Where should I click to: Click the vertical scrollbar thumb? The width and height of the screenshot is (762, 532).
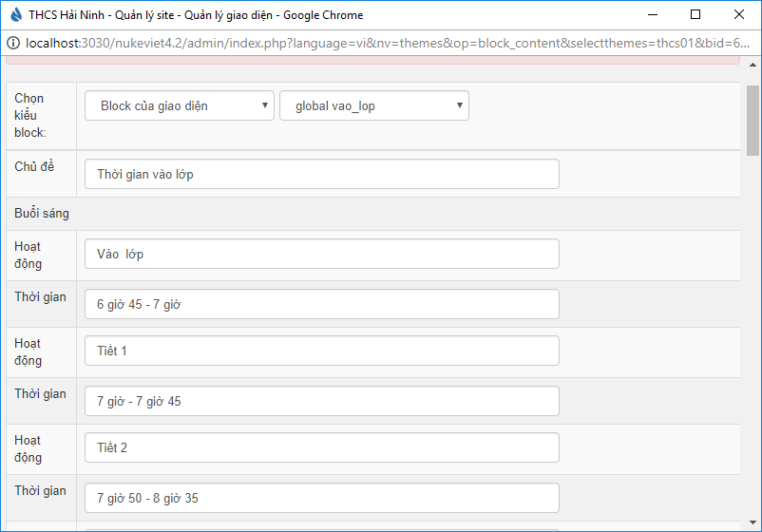point(752,121)
